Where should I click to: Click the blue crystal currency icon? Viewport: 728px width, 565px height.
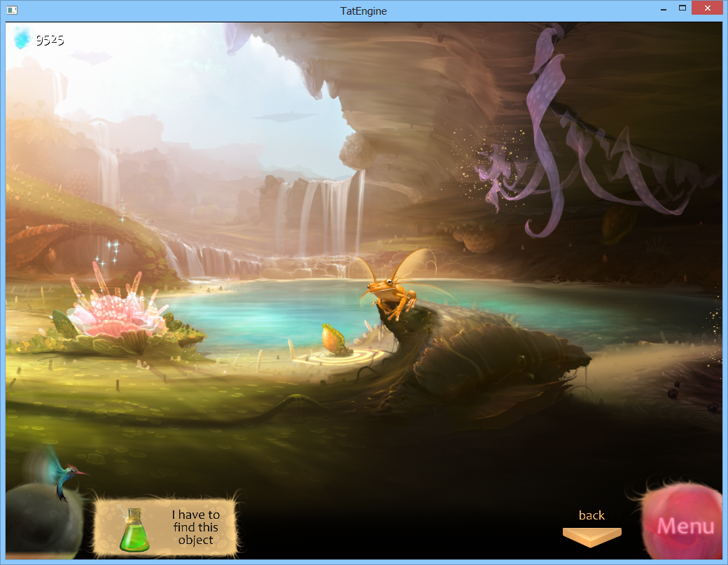point(23,39)
